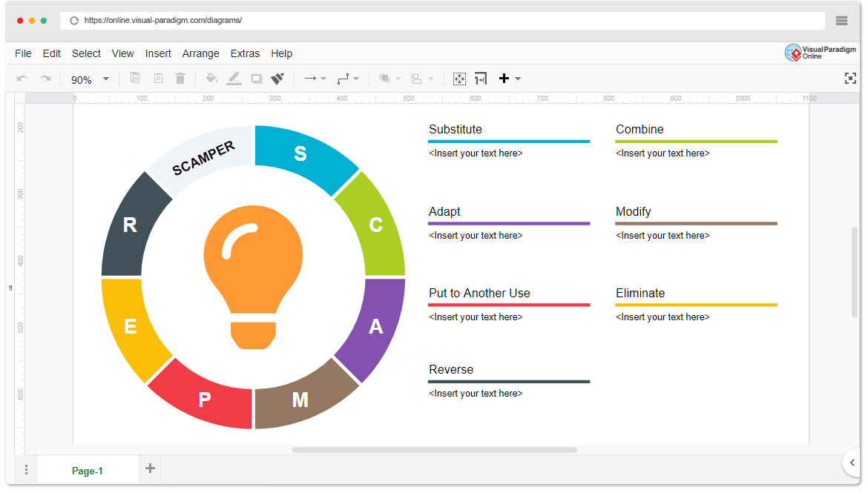
Task: Open the View menu
Action: coord(123,53)
